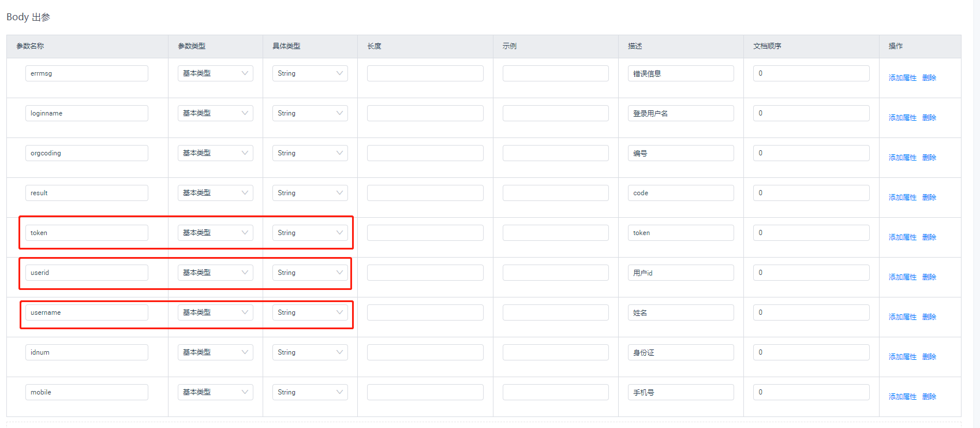
Task: Focus the username parameter name field
Action: (x=87, y=312)
